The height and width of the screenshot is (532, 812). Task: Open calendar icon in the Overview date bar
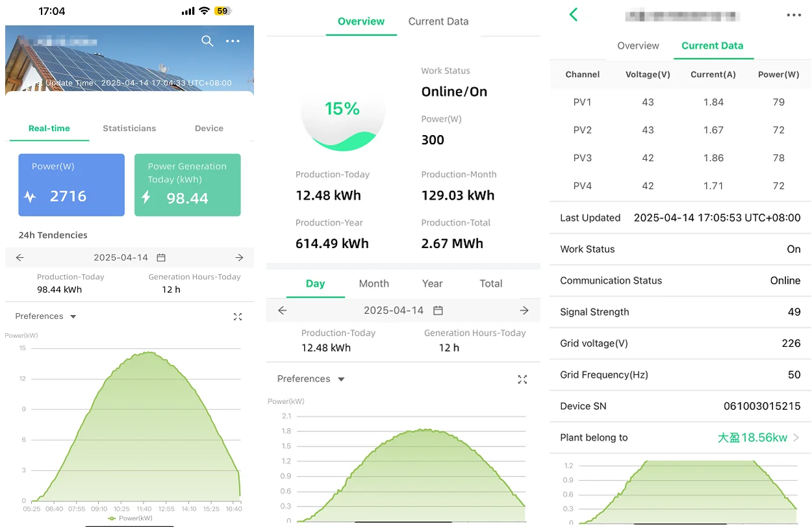pyautogui.click(x=438, y=310)
